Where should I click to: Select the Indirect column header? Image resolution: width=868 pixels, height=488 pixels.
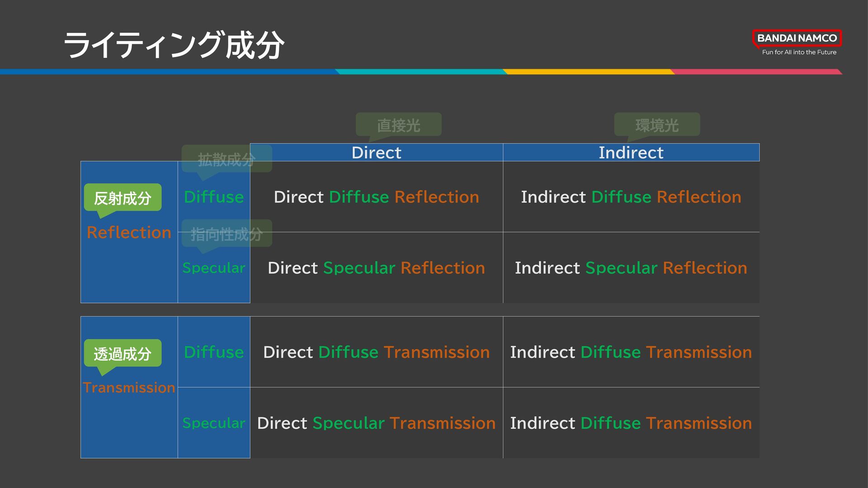631,153
